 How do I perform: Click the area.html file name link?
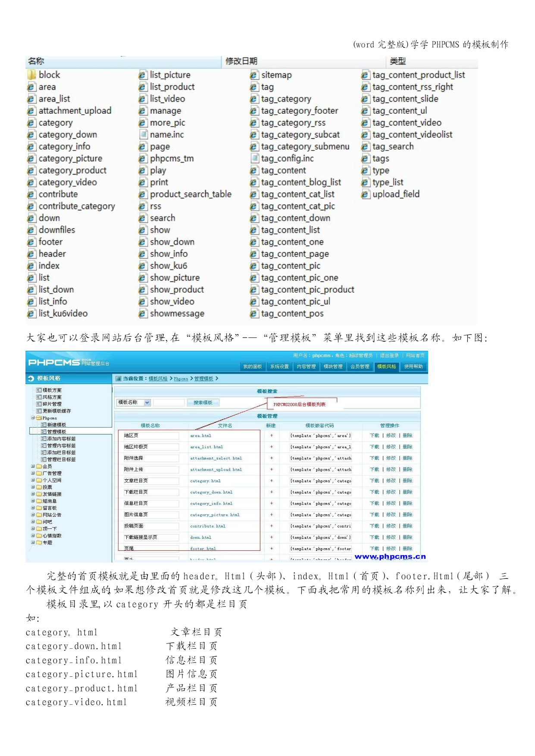tap(201, 436)
